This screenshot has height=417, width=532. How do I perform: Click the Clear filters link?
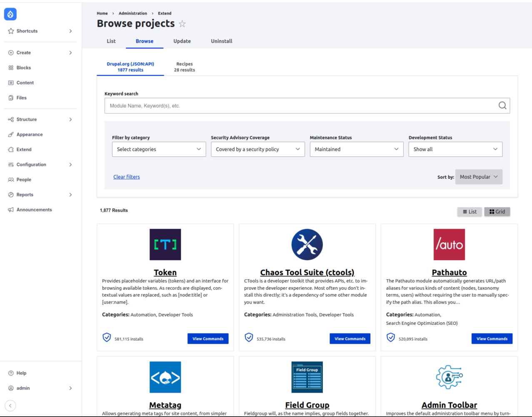tap(126, 176)
